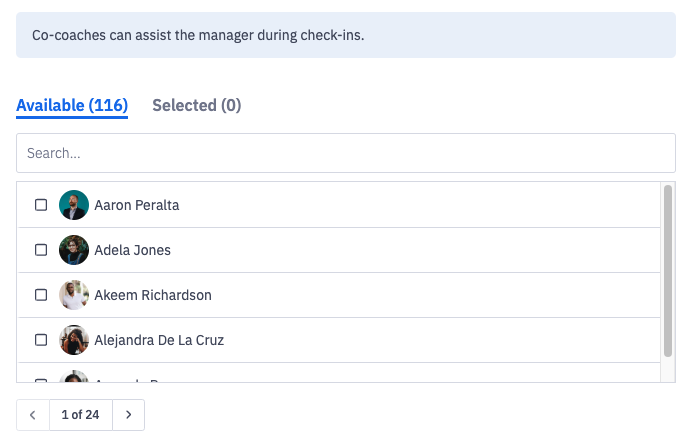Select Adela Jones checkbox
This screenshot has height=442, width=691.
tap(41, 250)
